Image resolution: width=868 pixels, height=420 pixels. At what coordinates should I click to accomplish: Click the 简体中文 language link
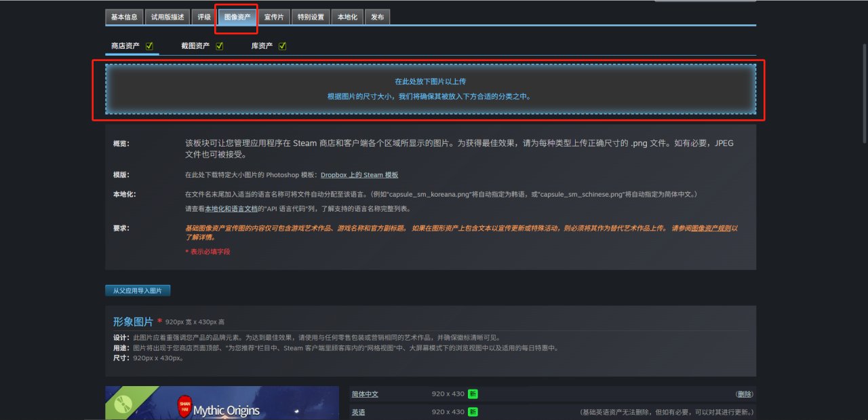click(x=365, y=394)
